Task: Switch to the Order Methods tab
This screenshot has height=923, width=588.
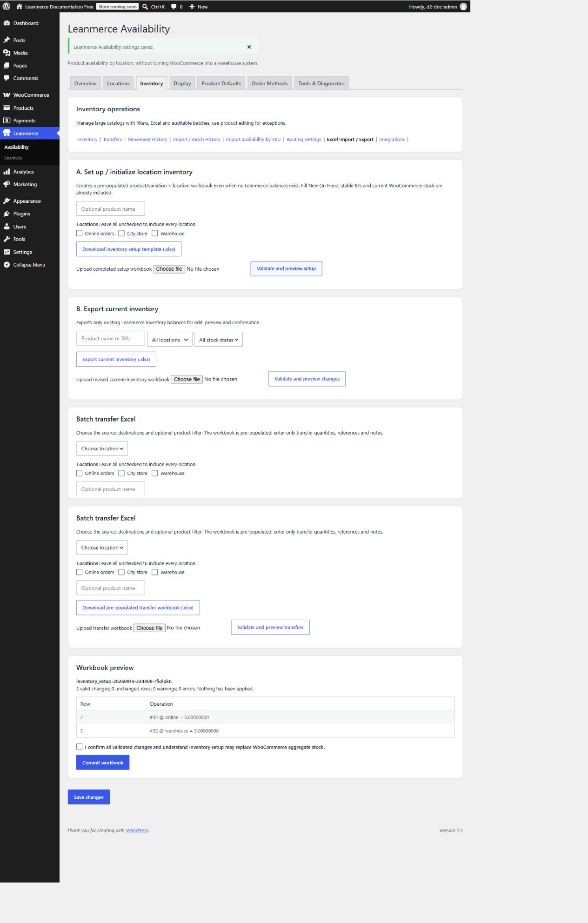Action: (x=269, y=83)
